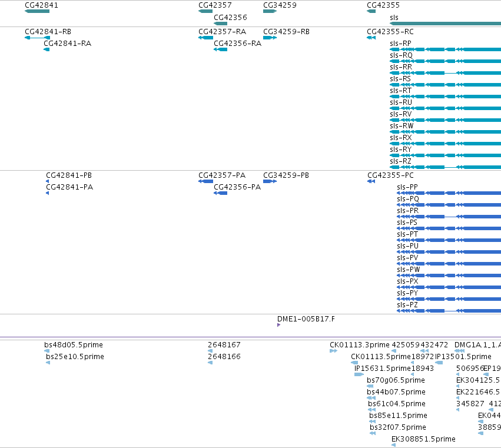This screenshot has height=448, width=501.
Task: Click the sls-PQ protein track
Action: pos(449,205)
